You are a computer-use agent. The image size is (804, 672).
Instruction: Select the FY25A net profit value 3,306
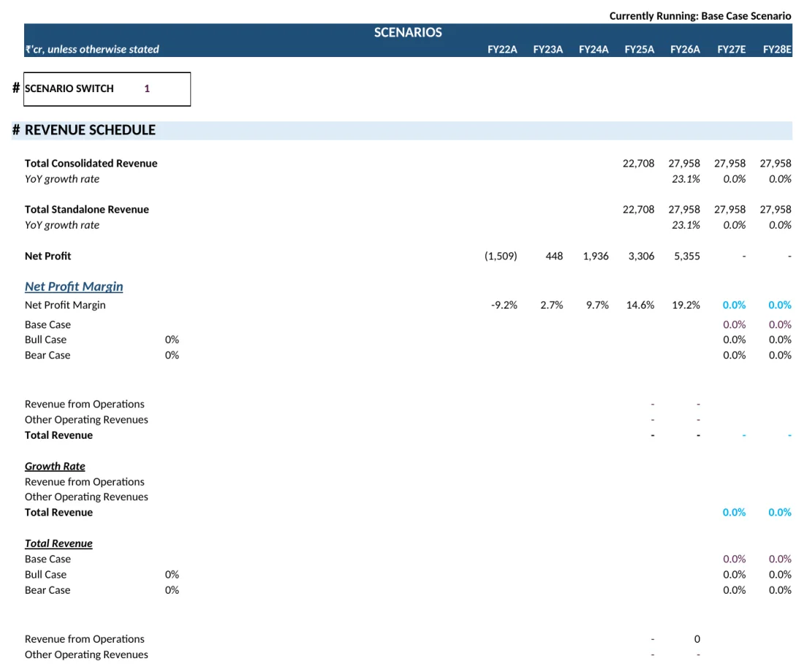point(641,256)
